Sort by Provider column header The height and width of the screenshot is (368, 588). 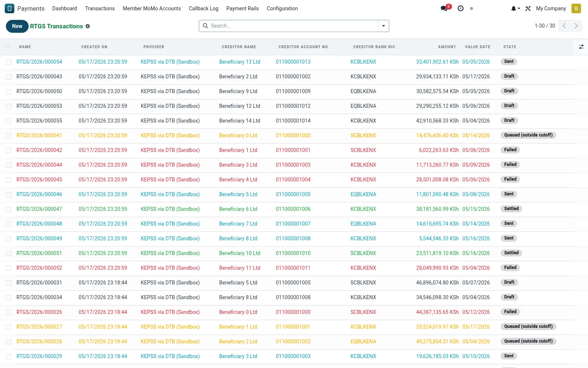point(154,47)
